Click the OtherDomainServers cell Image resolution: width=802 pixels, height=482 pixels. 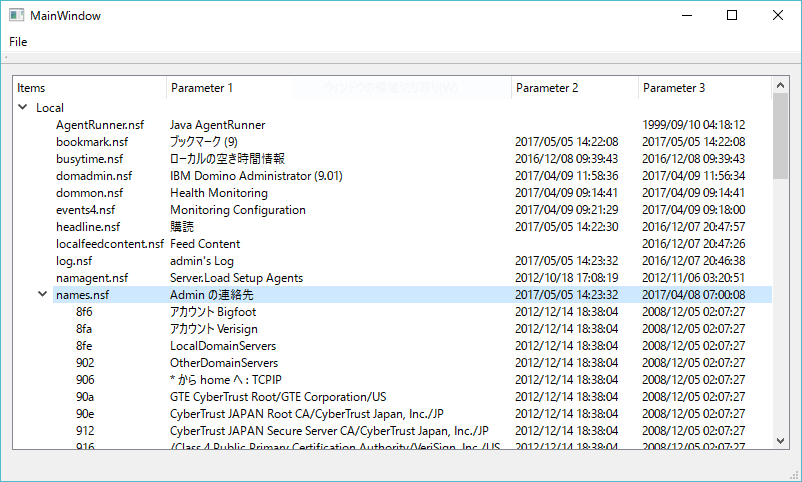224,363
